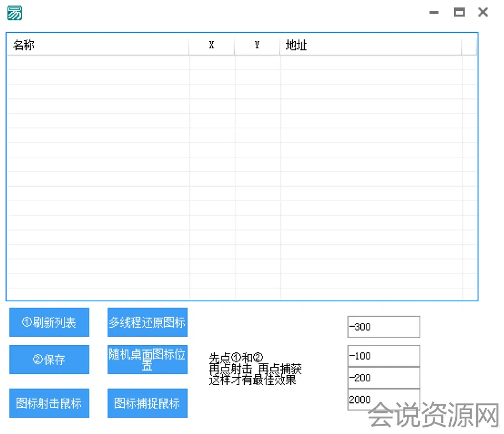
Task: Click the empty icon list area
Action: [x=241, y=178]
